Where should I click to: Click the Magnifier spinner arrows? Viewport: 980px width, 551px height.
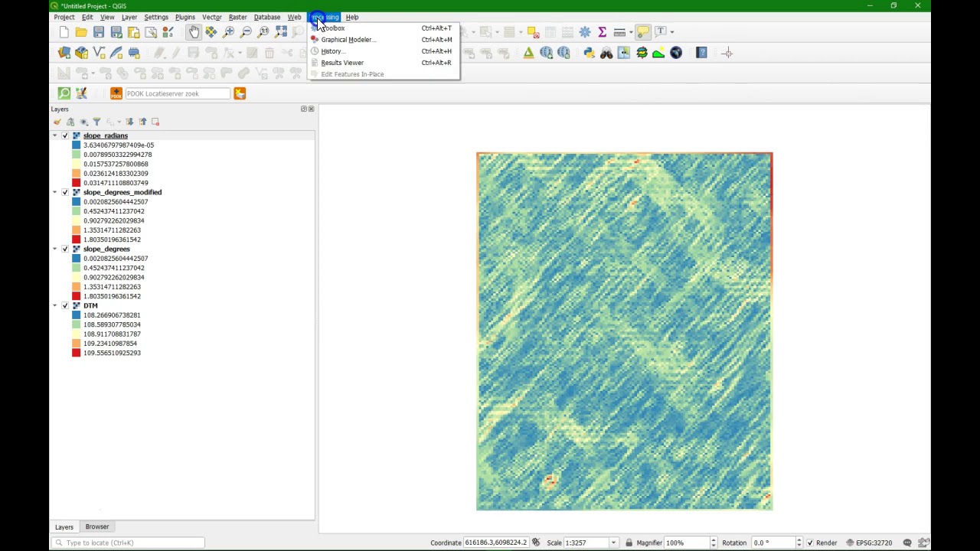pyautogui.click(x=714, y=543)
